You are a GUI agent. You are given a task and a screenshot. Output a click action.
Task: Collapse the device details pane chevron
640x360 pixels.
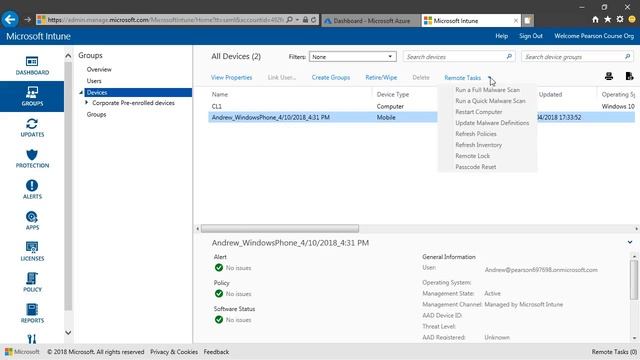coord(630,242)
